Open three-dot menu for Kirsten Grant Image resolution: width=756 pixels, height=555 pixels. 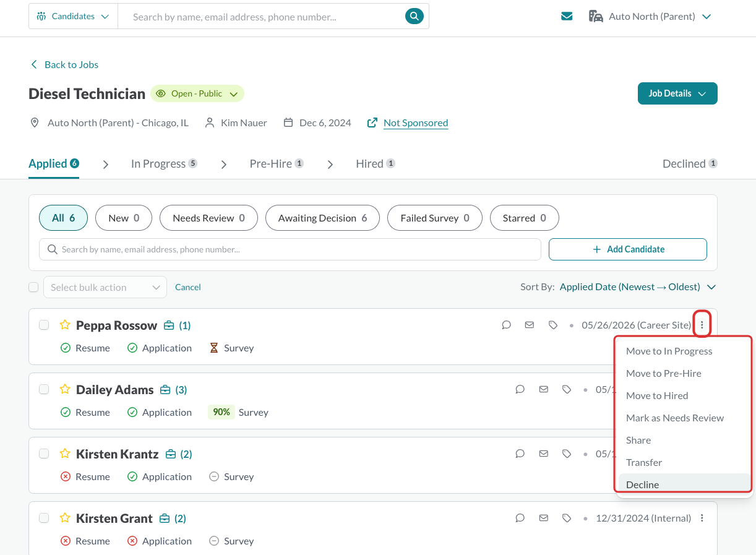(x=702, y=518)
